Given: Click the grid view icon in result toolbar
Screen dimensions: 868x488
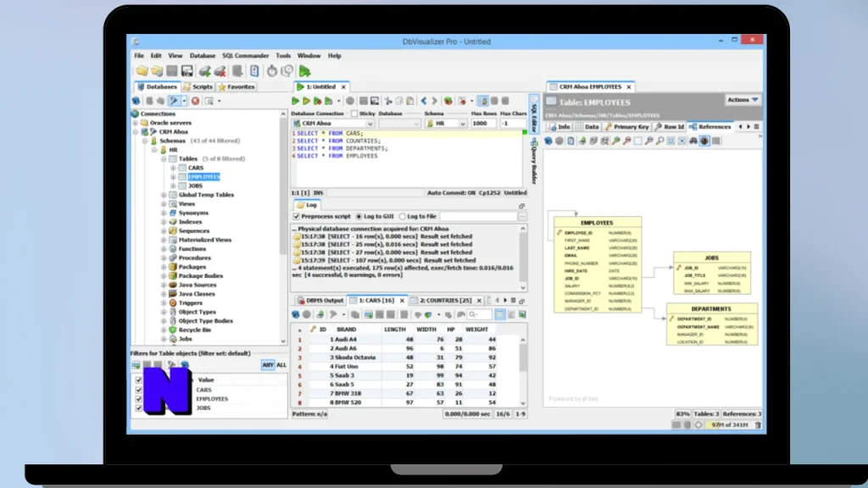Looking at the screenshot, I should point(500,315).
